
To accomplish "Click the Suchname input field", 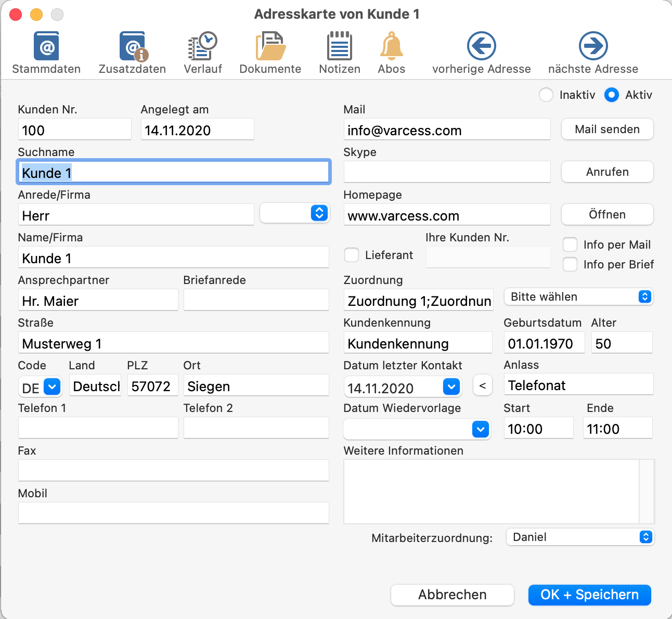I will 174,172.
